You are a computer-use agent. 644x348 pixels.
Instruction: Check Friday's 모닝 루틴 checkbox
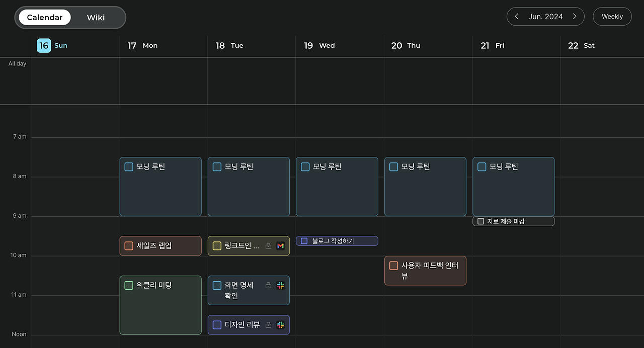coord(481,166)
